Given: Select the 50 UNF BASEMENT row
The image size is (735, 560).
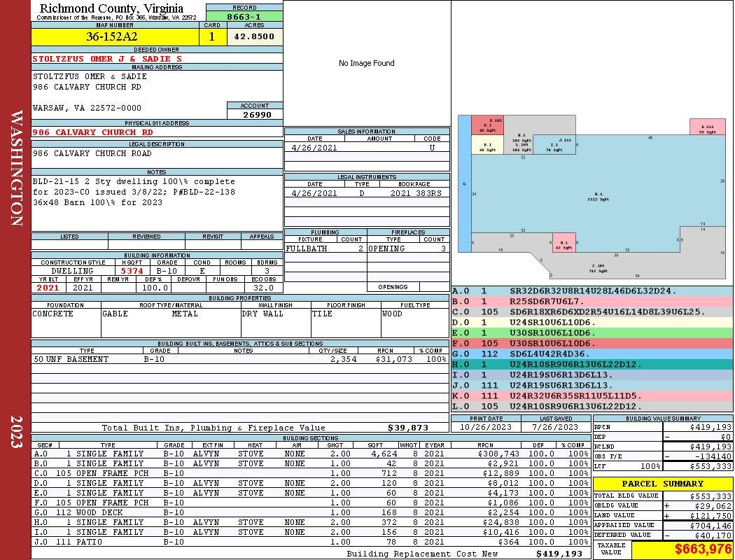Looking at the screenshot, I should click(239, 359).
